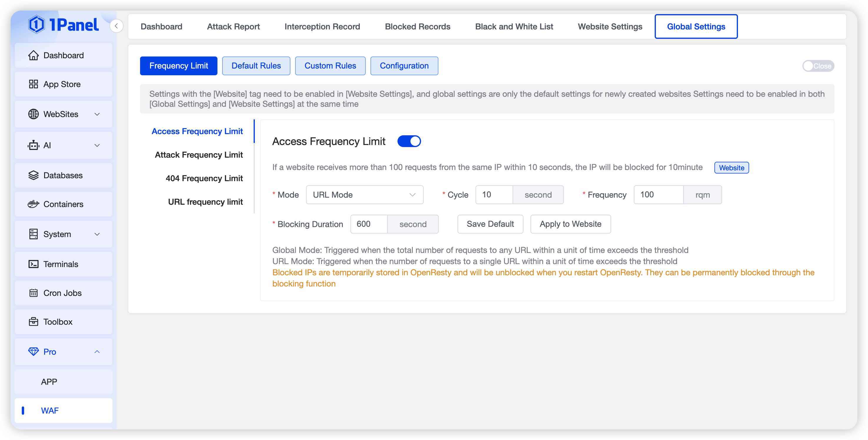Collapse the Pro sidebar section

point(63,352)
